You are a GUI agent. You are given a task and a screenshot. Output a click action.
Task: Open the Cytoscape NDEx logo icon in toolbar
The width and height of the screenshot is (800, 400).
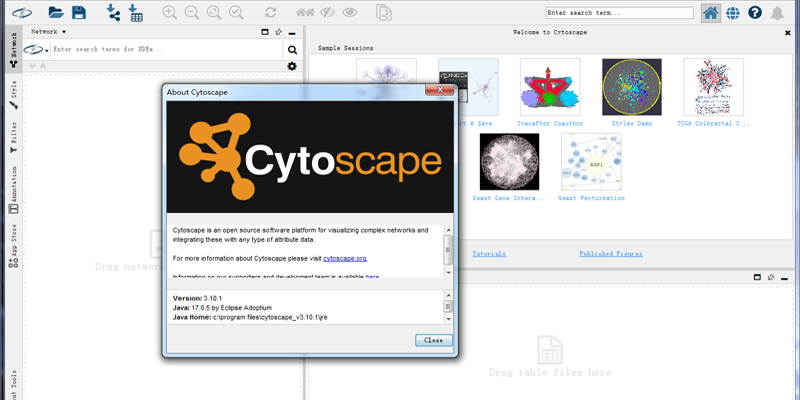point(22,13)
